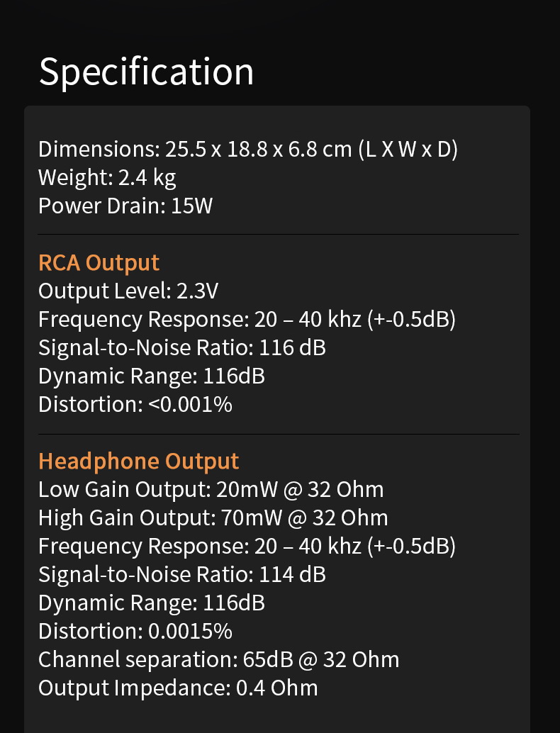Viewport: 560px width, 733px height.
Task: Click the Signal-to-Noise Ratio 116 dB line
Action: (182, 348)
